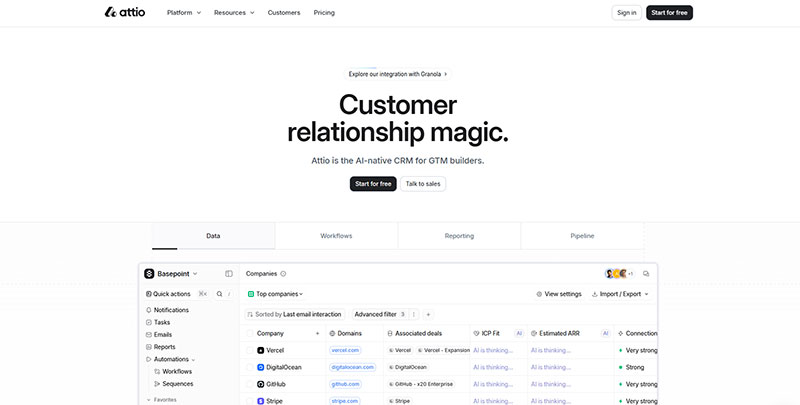
Task: Click the plus icon beside Advanced filter
Action: pos(428,314)
